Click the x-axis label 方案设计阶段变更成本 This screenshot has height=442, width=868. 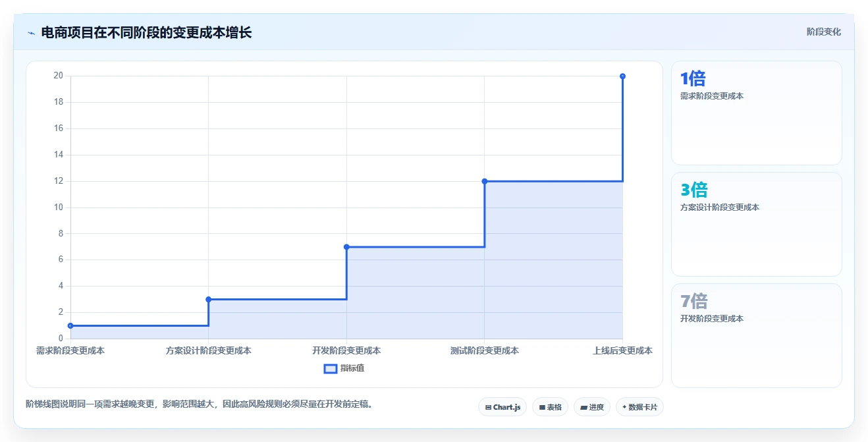208,350
